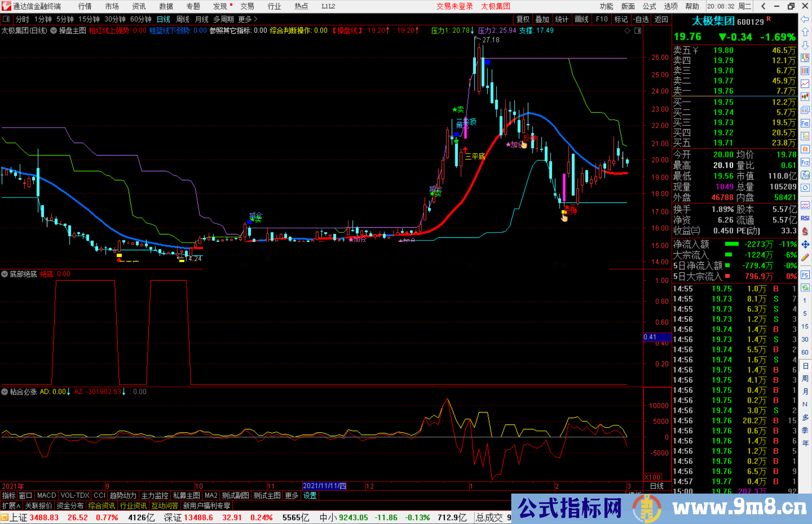Click the 复权 button in chart toolbar
Screen dimensions: 812x524
pos(523,19)
